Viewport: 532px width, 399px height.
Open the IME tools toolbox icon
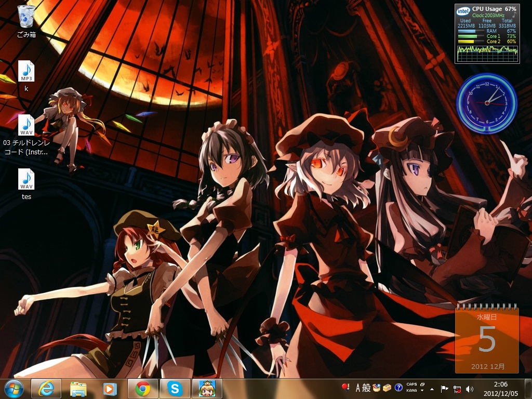(387, 388)
